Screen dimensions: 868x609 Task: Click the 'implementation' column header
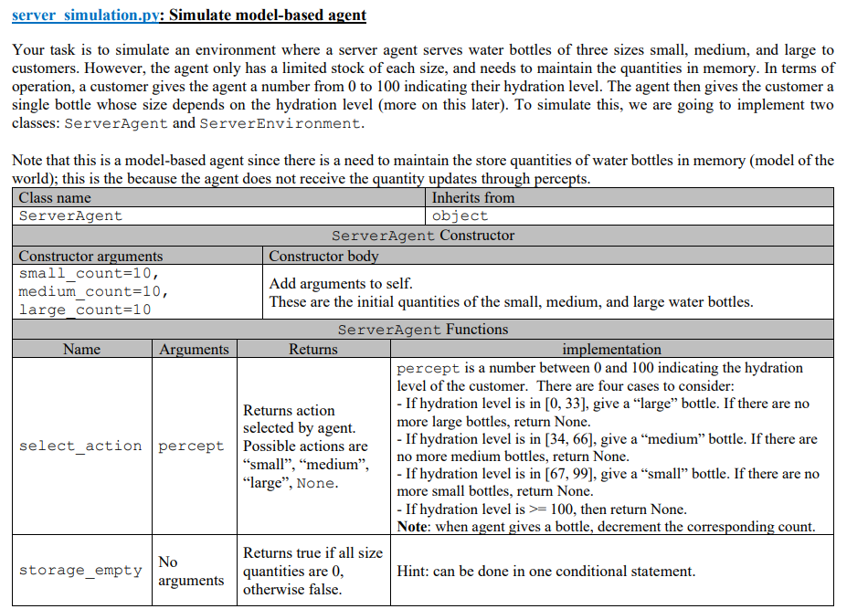(610, 349)
